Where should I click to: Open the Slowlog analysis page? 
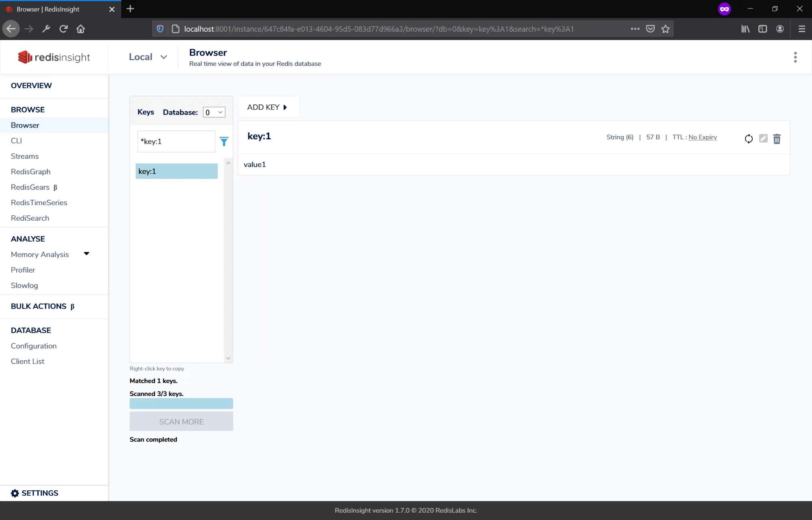pyautogui.click(x=24, y=285)
